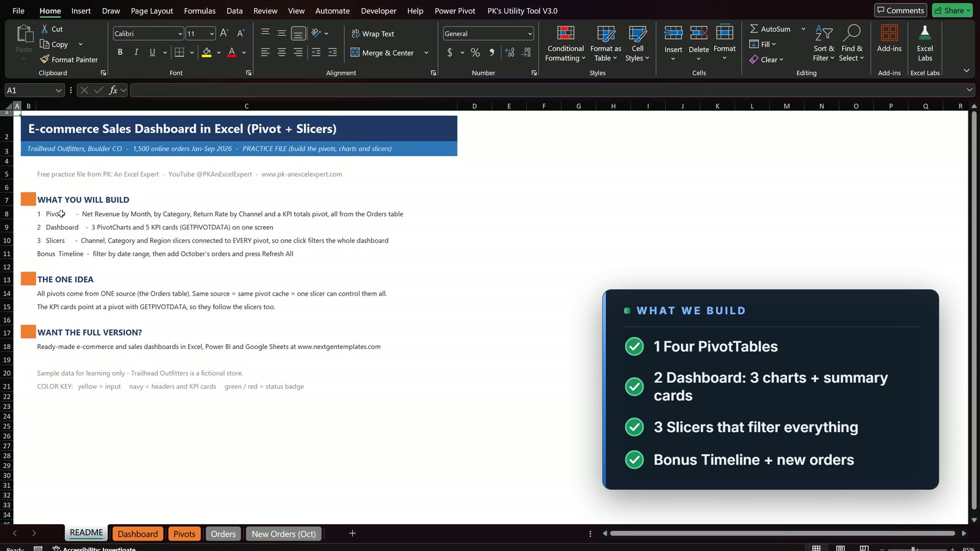980x551 pixels.
Task: Click the Excel Labs flask icon
Action: tap(925, 33)
